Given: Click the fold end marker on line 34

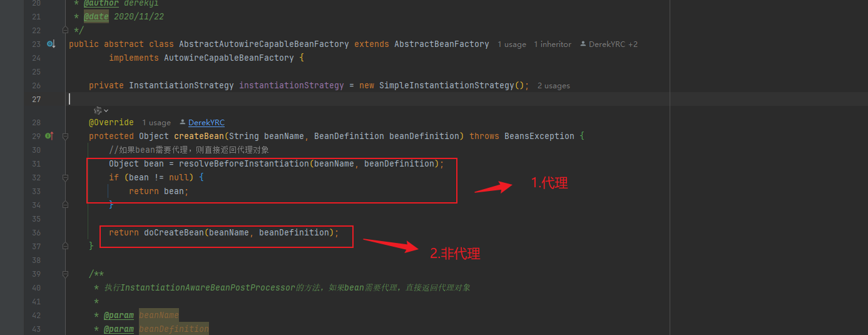Looking at the screenshot, I should 65,205.
